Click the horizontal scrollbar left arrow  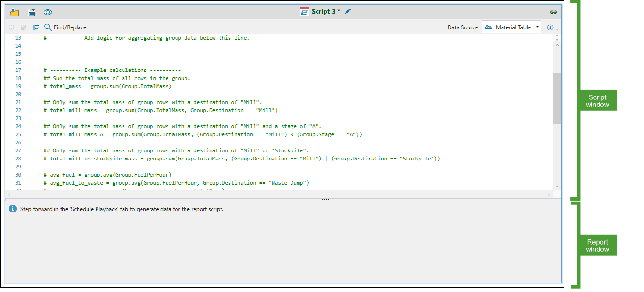pyautogui.click(x=9, y=195)
